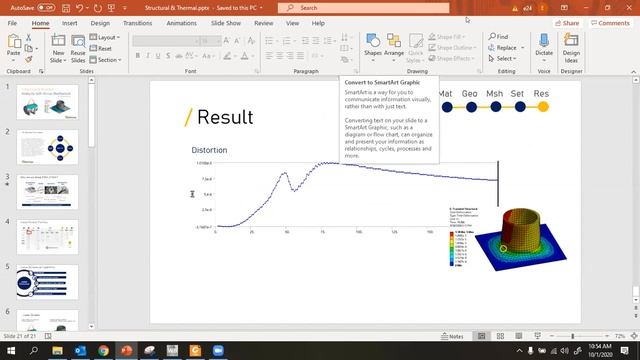Screen dimensions: 640x360
Task: Switch to the Design tab
Action: point(100,23)
